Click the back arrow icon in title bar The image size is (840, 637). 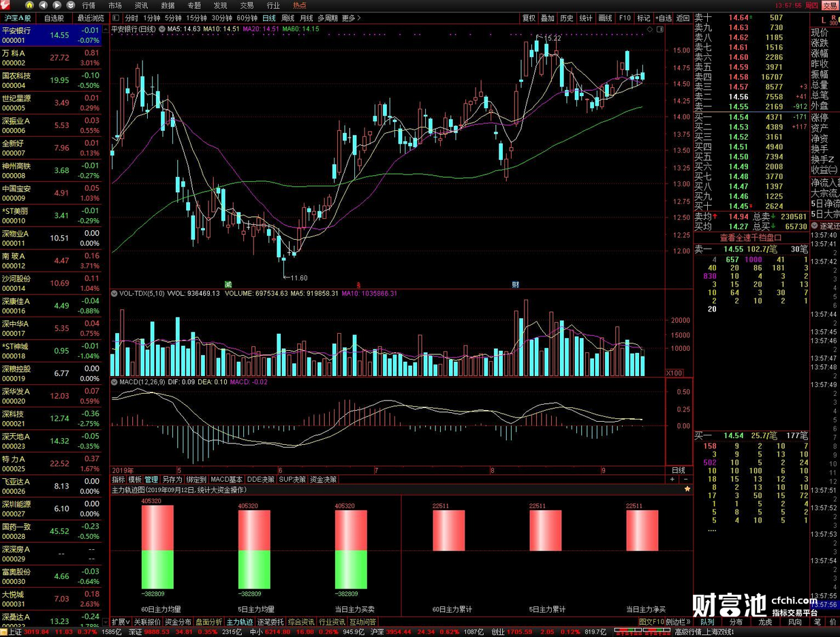44,5
